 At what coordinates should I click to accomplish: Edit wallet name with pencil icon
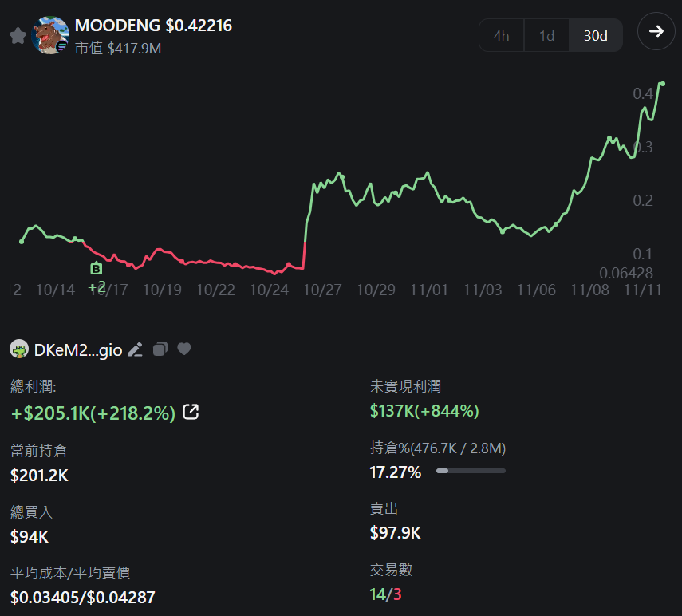click(x=136, y=349)
